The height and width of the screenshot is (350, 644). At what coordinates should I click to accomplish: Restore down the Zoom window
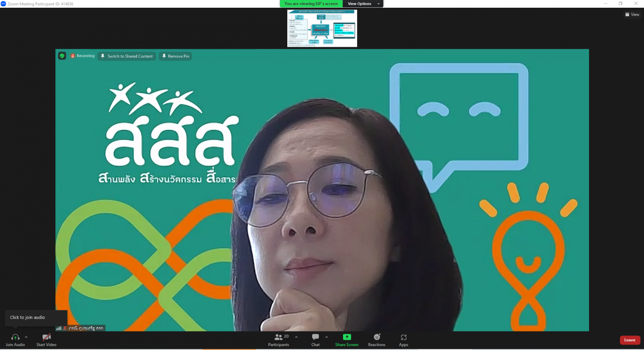620,4
